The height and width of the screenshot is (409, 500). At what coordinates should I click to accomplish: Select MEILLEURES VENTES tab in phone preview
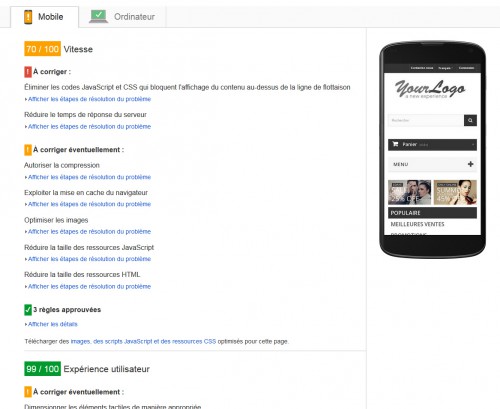pos(417,224)
